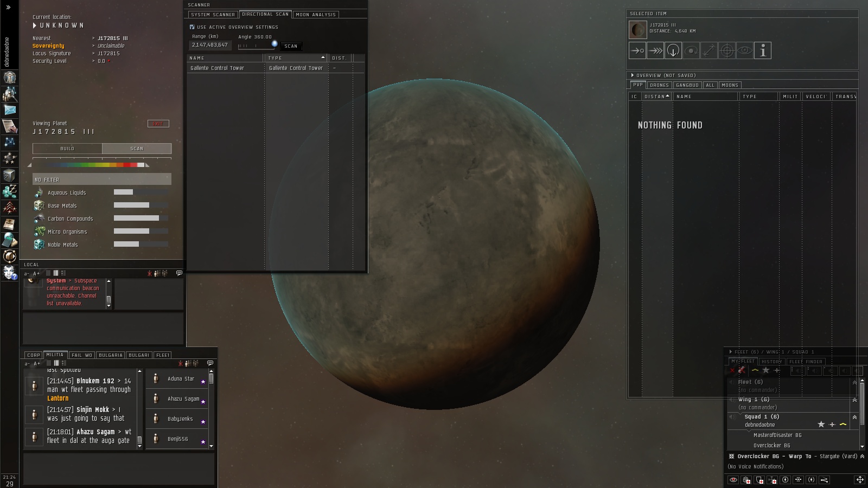Image resolution: width=868 pixels, height=488 pixels.
Task: Broadcast need armor icon with shield
Action: click(x=759, y=480)
